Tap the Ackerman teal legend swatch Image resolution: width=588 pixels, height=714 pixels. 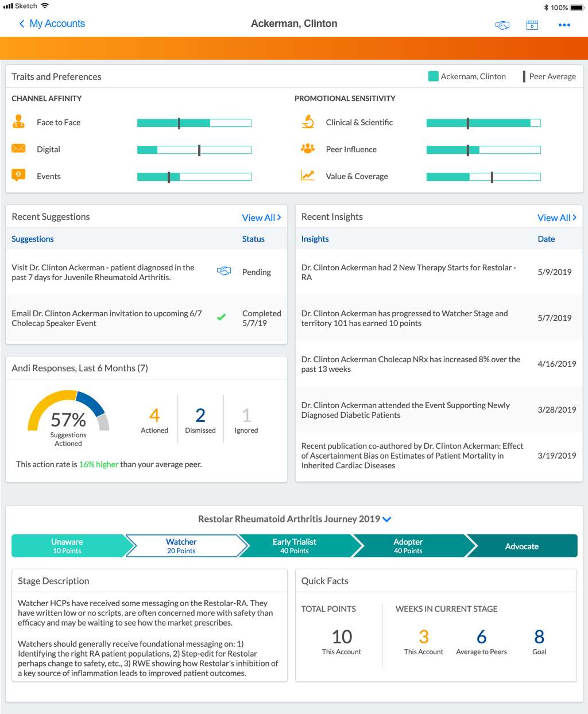point(434,76)
